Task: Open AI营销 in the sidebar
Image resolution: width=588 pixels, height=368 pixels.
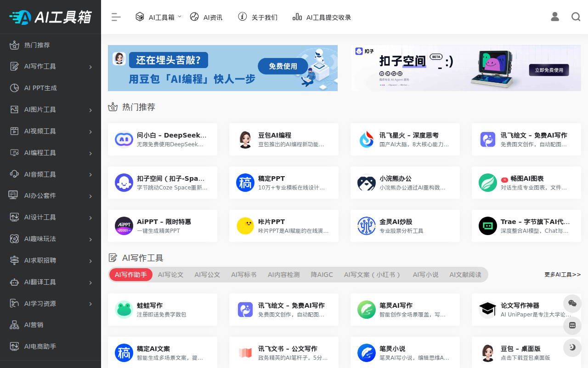Action: [x=51, y=325]
